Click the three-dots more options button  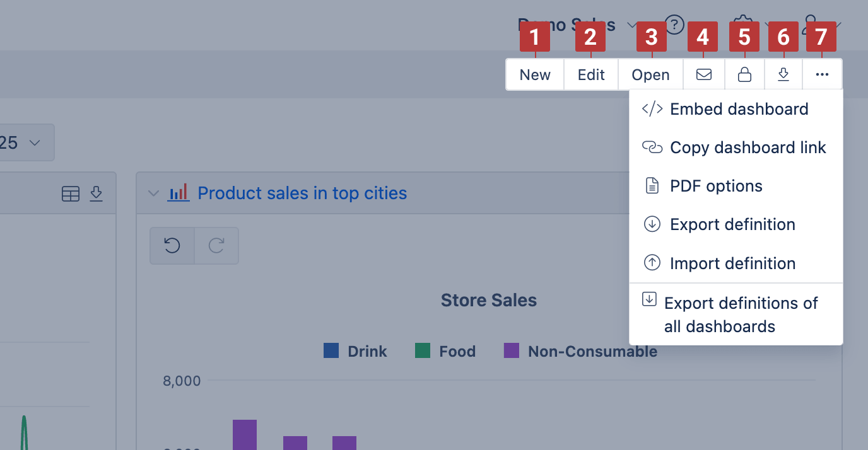tap(822, 74)
